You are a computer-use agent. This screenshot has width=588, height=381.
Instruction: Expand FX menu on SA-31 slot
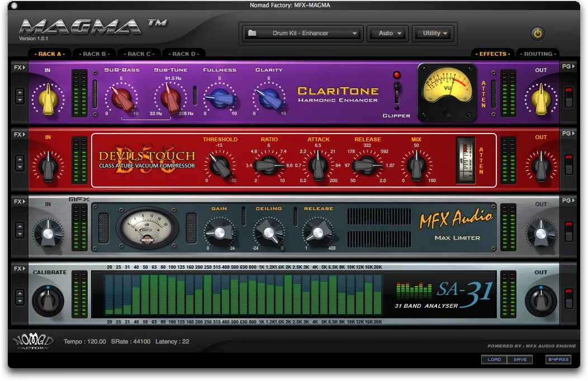tap(20, 269)
